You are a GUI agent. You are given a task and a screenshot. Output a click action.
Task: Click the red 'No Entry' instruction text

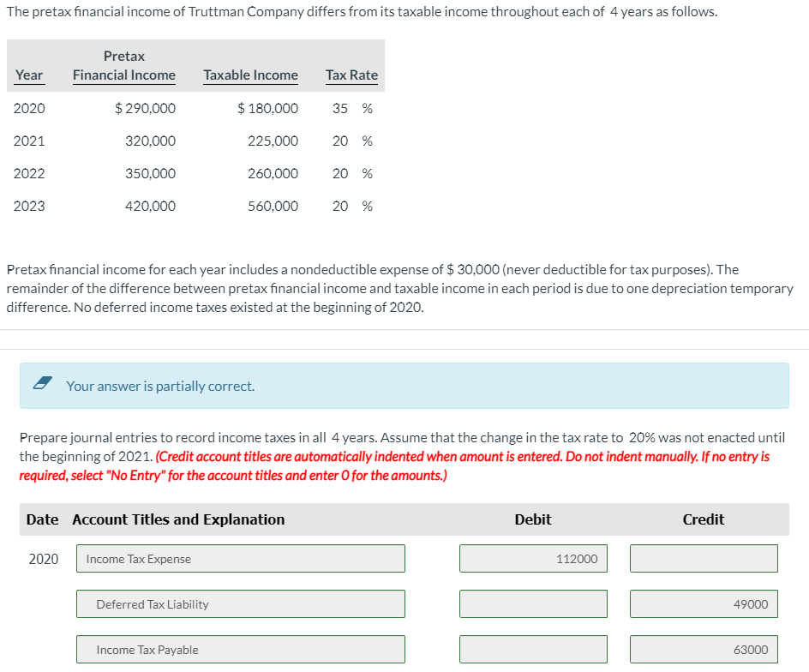click(394, 466)
